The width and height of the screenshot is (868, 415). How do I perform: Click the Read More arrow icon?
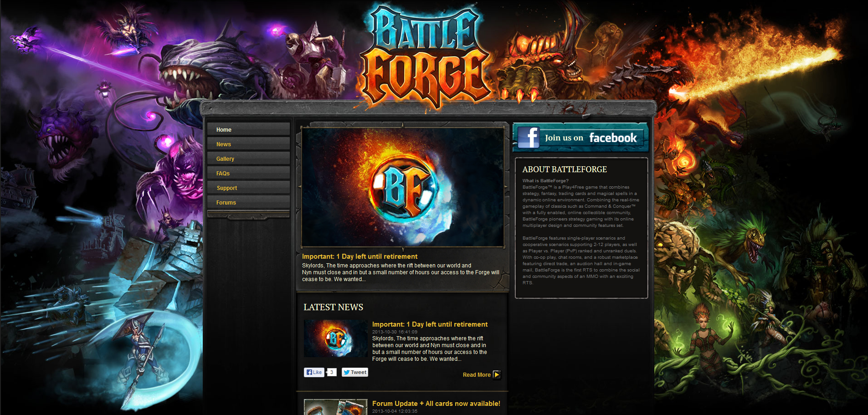497,375
